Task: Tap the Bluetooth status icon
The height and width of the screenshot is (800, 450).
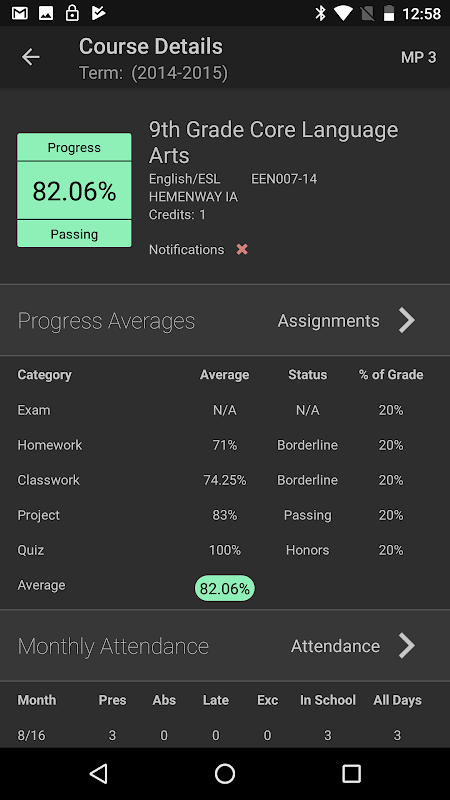Action: [x=320, y=13]
